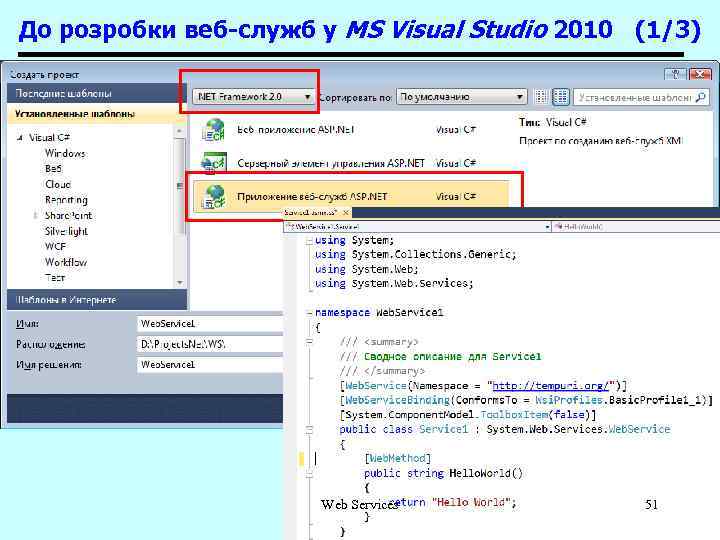This screenshot has width=720, height=540.
Task: Click the [WebMethod] attribute in code
Action: [x=398, y=458]
